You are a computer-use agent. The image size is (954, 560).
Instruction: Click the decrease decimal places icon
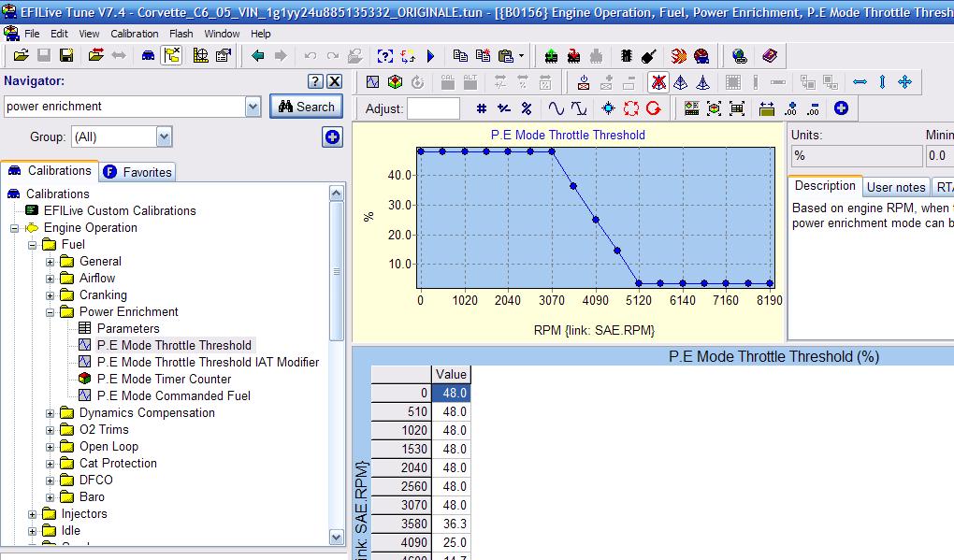click(813, 108)
